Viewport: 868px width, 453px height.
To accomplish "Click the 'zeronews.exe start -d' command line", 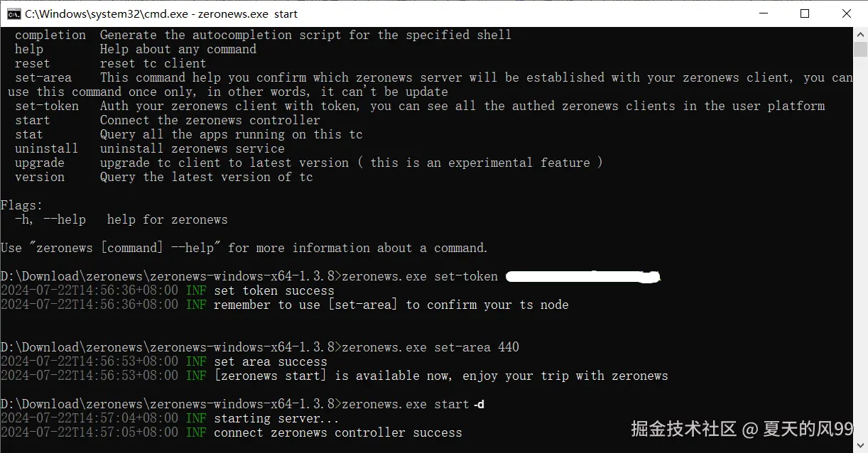I will coord(413,404).
